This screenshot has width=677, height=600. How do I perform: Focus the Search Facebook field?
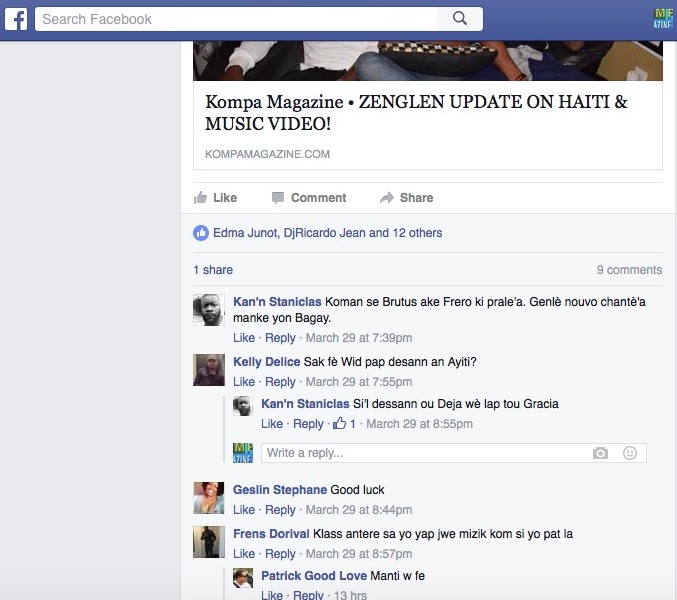coord(236,19)
